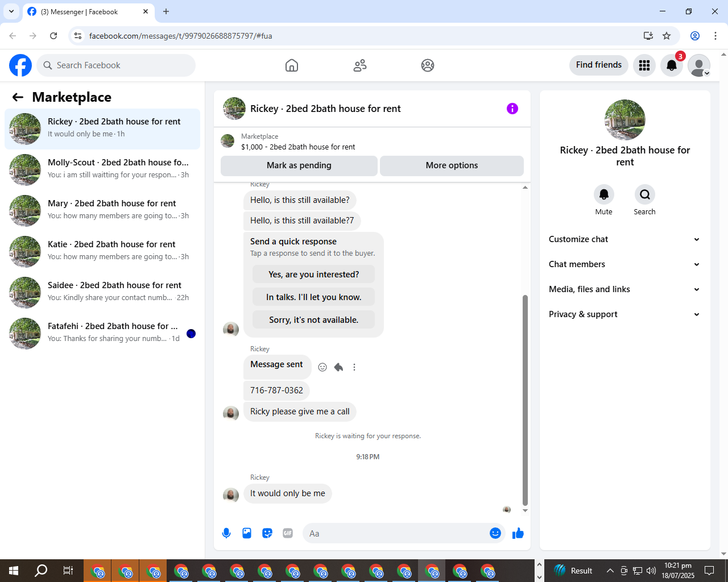
Task: Open profile circle icon in top navigation
Action: [428, 65]
